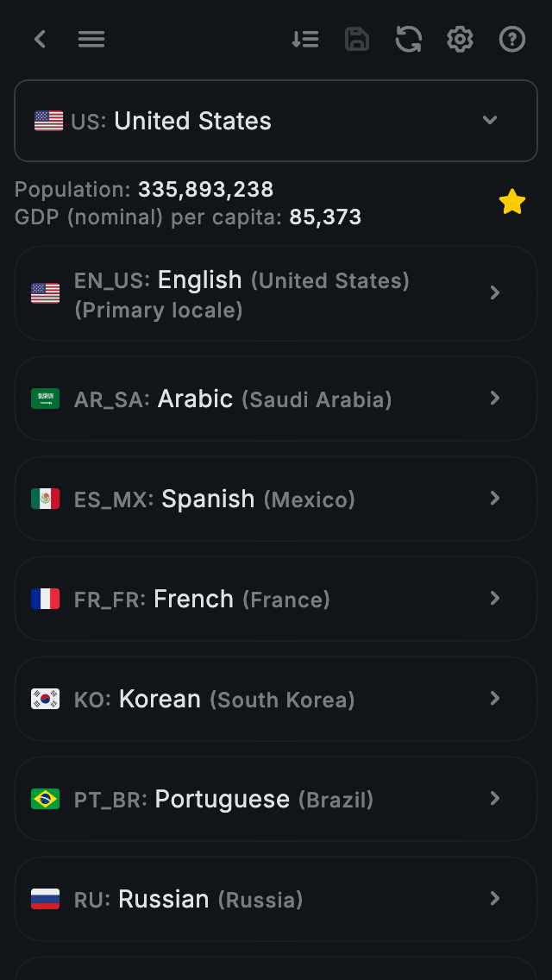The image size is (552, 980).
Task: Click the Brazil flag icon
Action: [46, 799]
